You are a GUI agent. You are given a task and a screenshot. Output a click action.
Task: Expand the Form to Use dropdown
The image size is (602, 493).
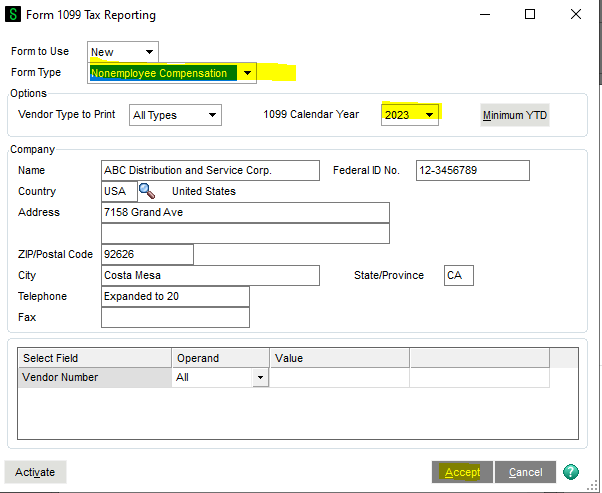point(149,52)
